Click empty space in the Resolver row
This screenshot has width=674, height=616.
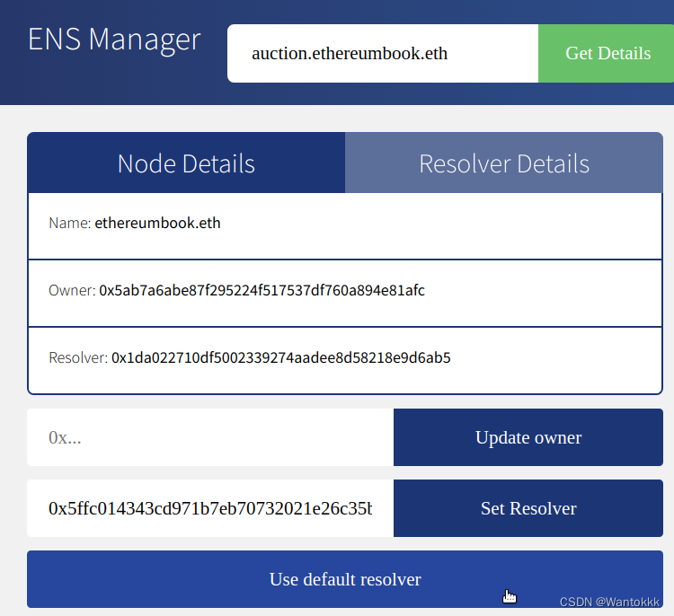(x=557, y=357)
